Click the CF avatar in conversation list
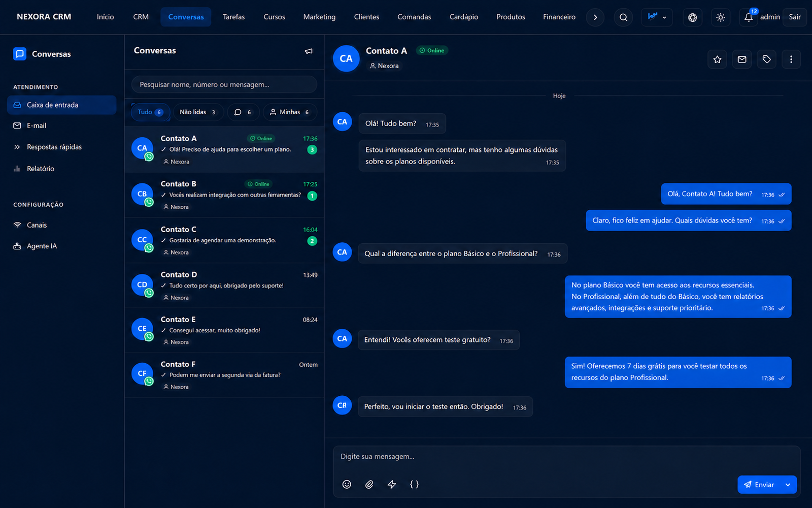 click(142, 373)
